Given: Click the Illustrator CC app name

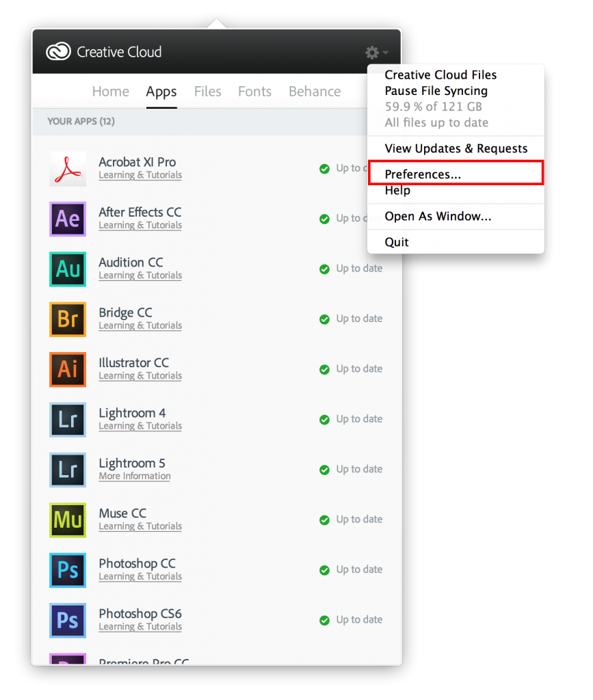Looking at the screenshot, I should (x=133, y=362).
